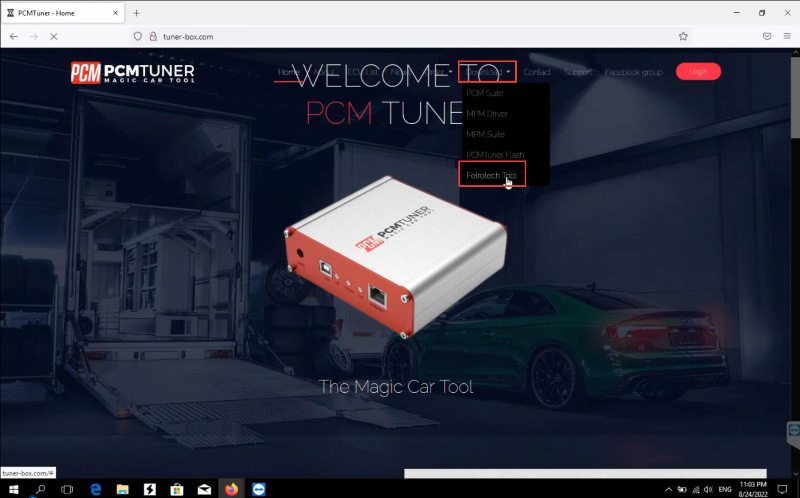Open the Pocket save button

(767, 37)
